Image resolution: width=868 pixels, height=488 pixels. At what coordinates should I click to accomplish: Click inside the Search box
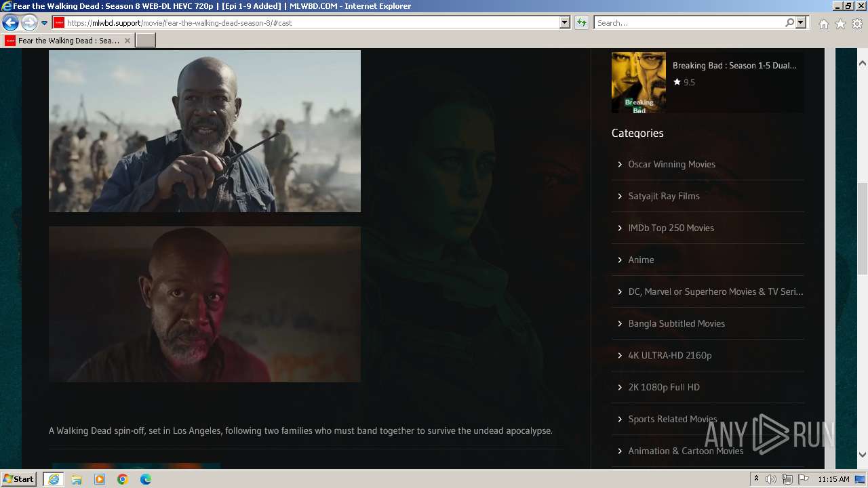point(688,23)
